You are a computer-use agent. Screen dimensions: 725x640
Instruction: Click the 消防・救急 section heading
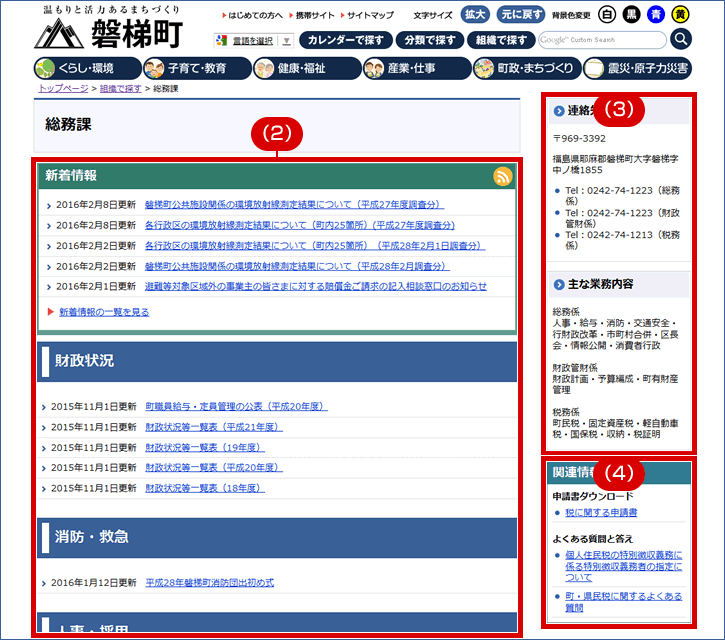(92, 537)
